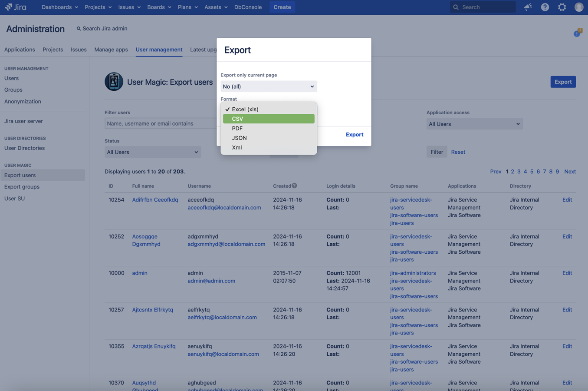This screenshot has height=391, width=588.
Task: Open the Projects menu
Action: pos(98,7)
